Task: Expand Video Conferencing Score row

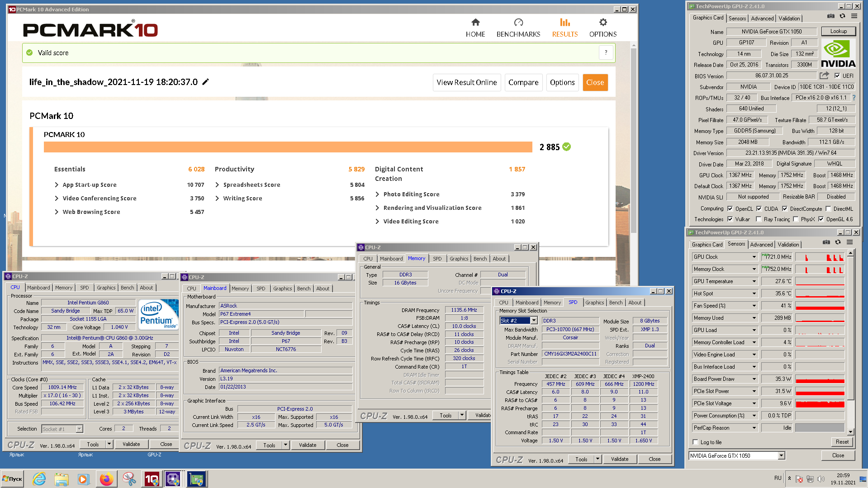Action: 57,198
